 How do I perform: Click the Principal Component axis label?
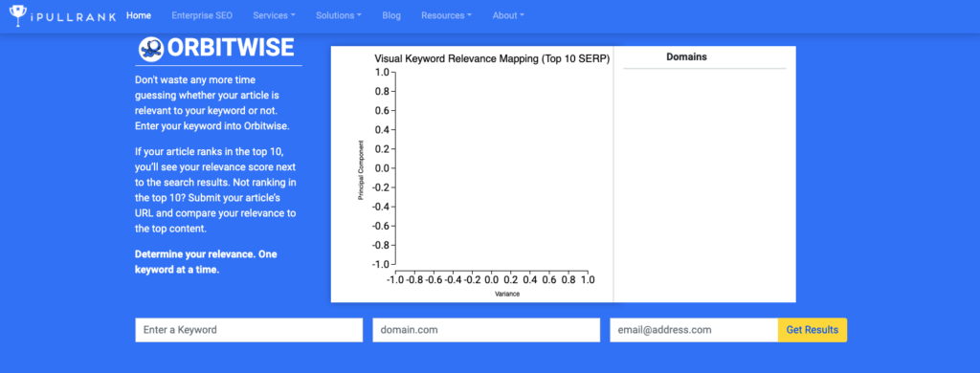coord(361,170)
